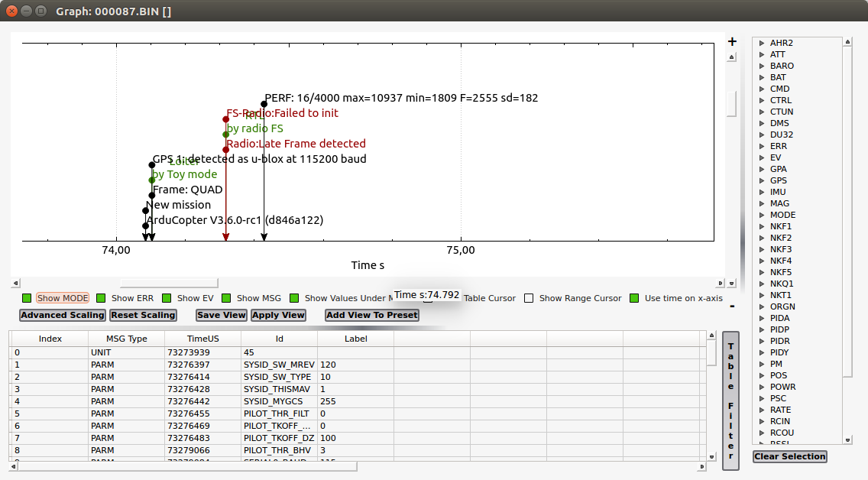Select the SYSID_MYGCS table cell
The image size is (868, 480).
coord(279,401)
